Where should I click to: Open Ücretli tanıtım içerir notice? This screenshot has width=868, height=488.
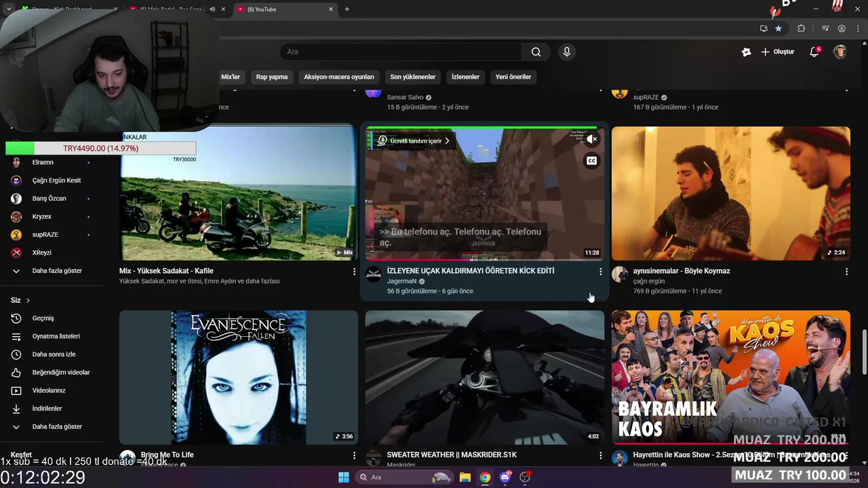pyautogui.click(x=414, y=141)
